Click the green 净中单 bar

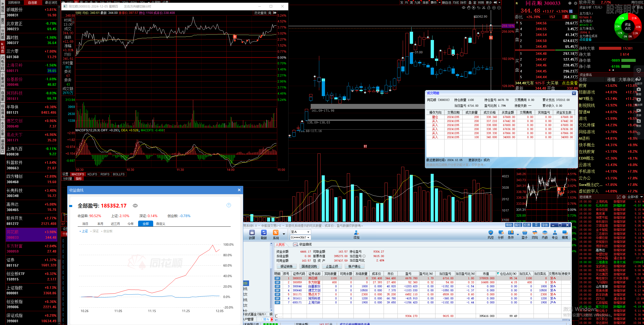click(628, 61)
